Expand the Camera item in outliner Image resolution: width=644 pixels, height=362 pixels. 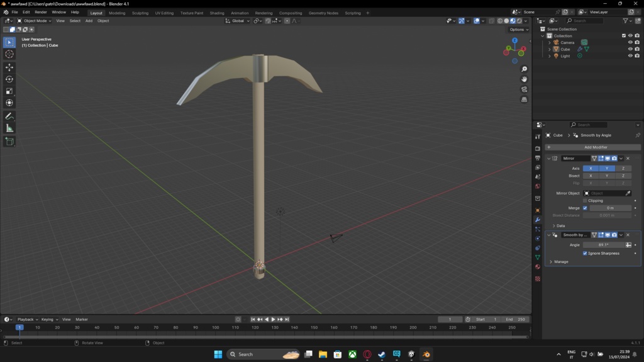point(550,42)
